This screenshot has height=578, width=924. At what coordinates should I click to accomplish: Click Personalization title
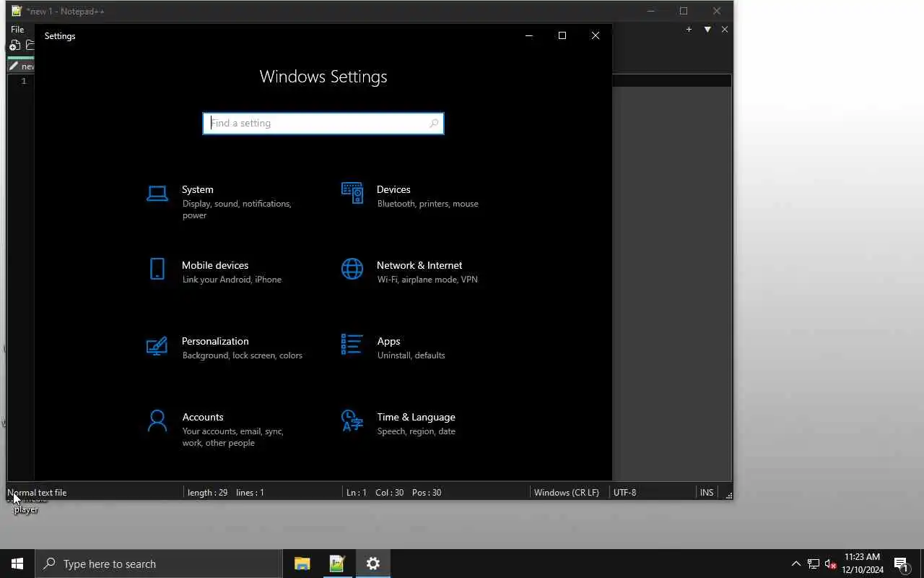point(215,341)
